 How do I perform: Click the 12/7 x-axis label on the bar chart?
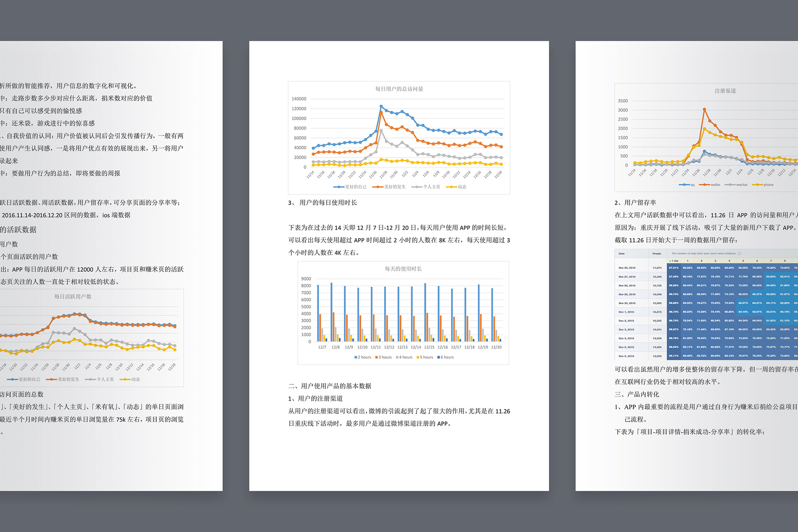click(x=322, y=347)
